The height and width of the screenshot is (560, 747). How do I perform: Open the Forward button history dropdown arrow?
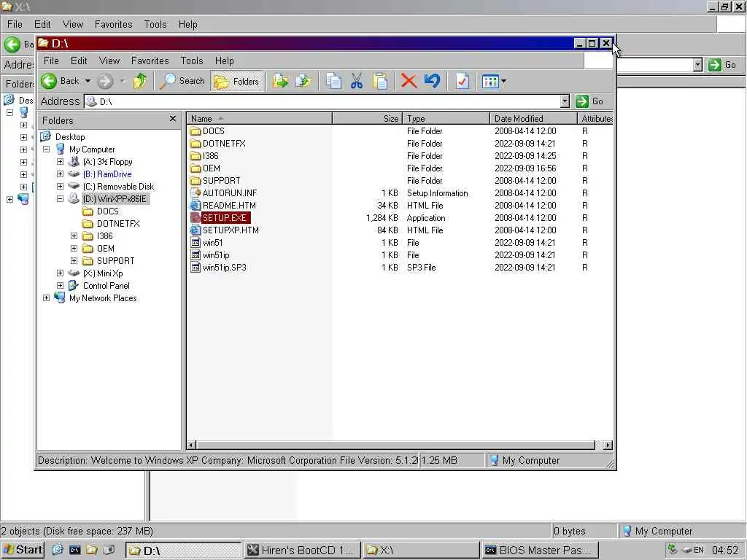pos(123,81)
